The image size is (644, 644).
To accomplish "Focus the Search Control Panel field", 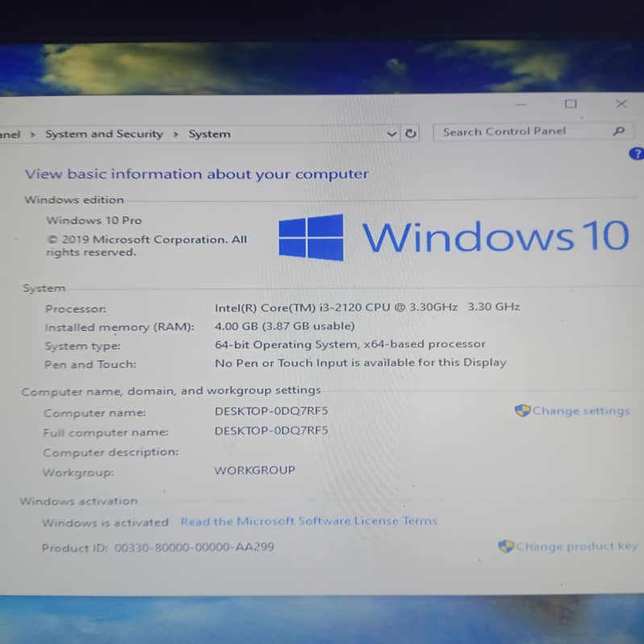I will pos(533,131).
